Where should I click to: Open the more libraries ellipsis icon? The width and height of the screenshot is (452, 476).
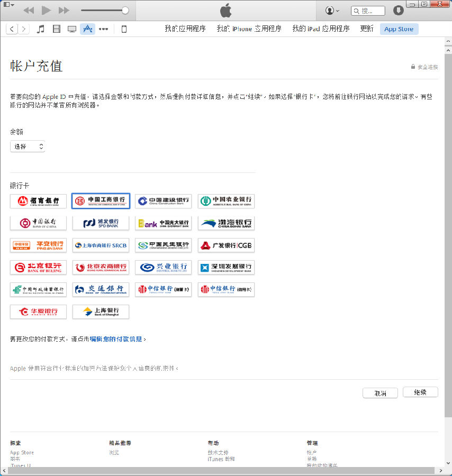click(x=104, y=29)
